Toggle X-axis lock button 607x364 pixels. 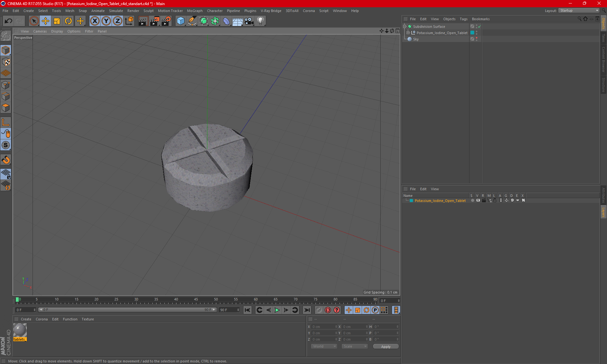pos(95,21)
